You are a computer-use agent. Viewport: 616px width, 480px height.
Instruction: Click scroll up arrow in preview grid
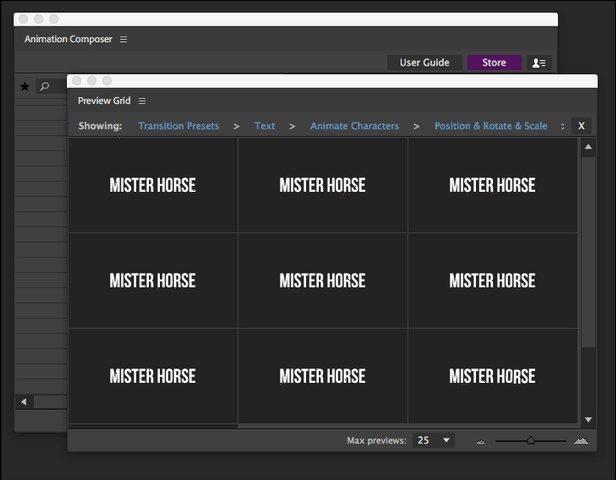click(588, 148)
